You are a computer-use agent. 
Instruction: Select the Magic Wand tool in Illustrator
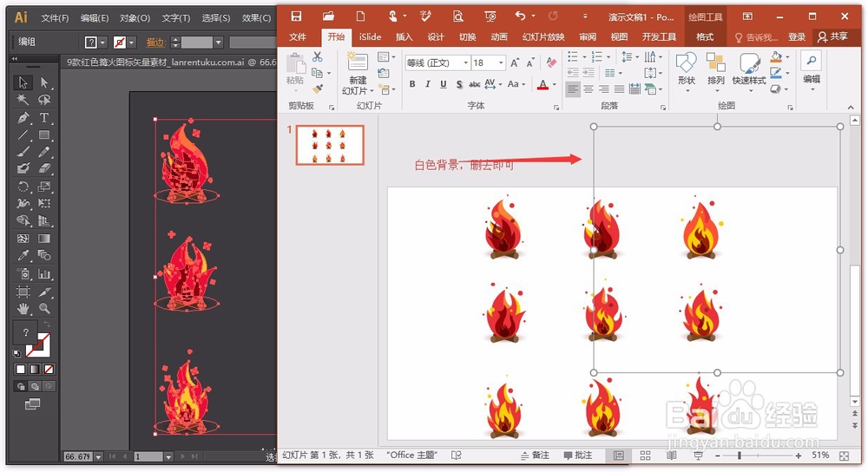(x=23, y=100)
